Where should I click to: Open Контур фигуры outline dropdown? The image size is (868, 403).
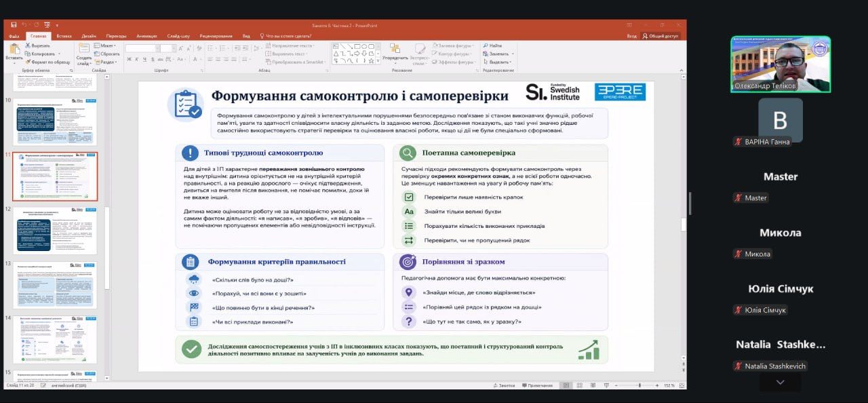tap(453, 54)
